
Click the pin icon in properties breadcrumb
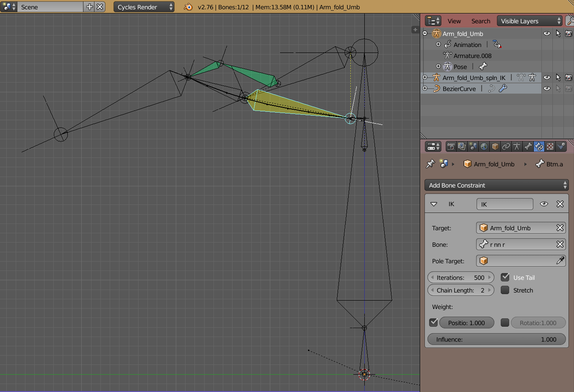point(430,164)
